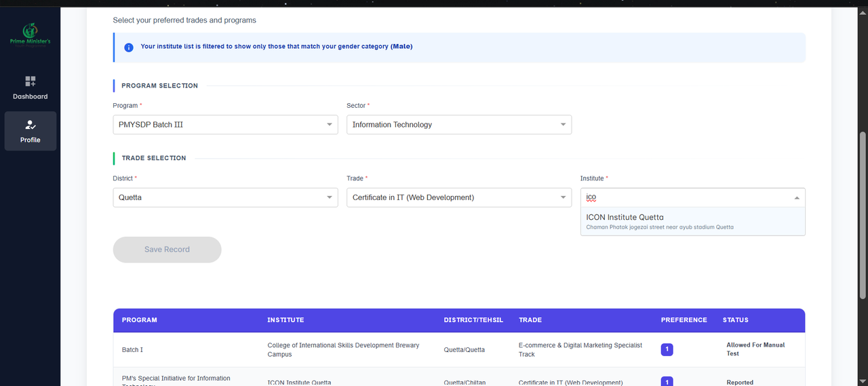The height and width of the screenshot is (386, 868).
Task: Click 'College of International Skills Development Brewary Campus' cell
Action: [x=343, y=350]
